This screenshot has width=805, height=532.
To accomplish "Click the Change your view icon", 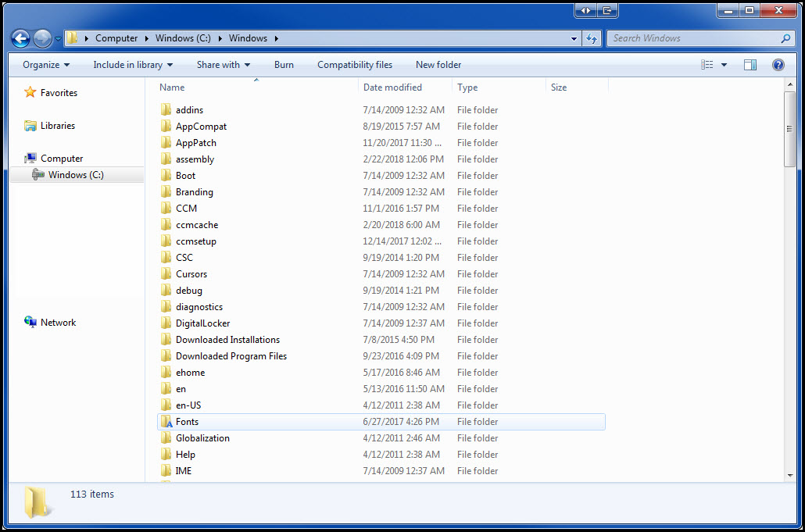I will pos(706,65).
